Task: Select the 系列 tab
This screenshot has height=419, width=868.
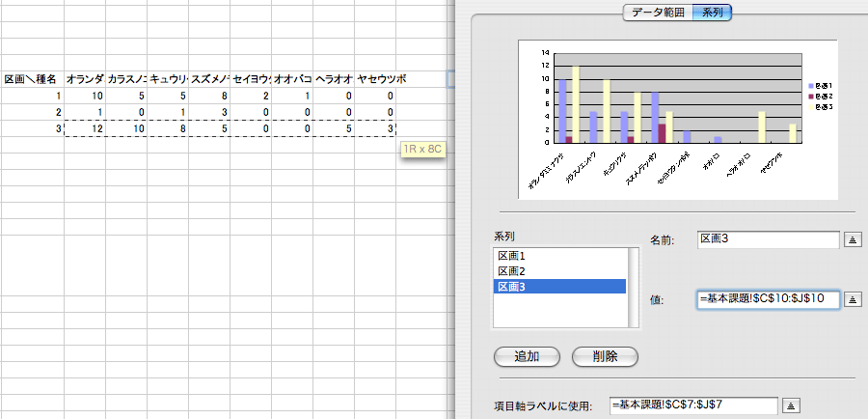Action: pos(714,13)
